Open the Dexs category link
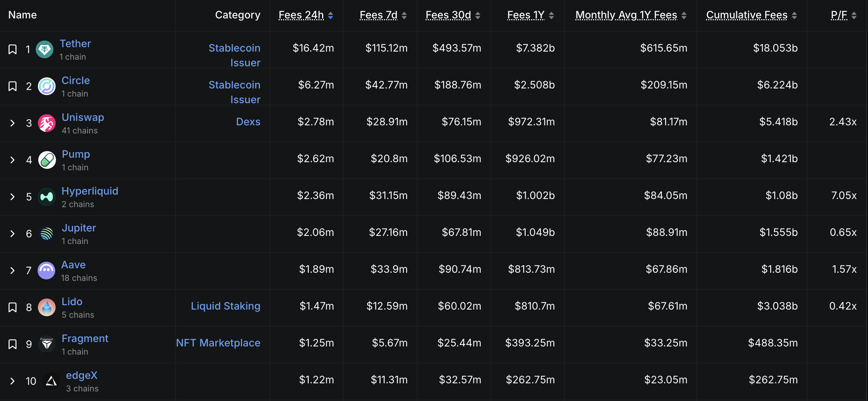The height and width of the screenshot is (401, 868). point(248,122)
